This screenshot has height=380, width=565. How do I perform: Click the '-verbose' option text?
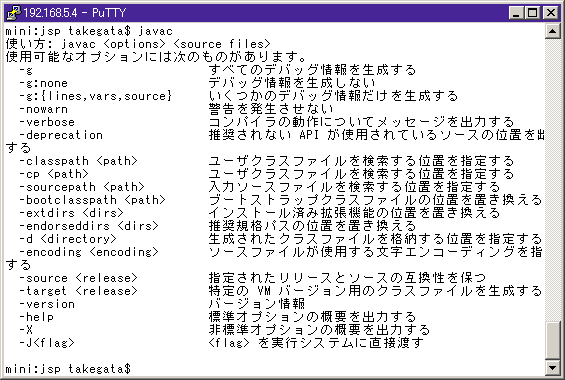[47, 122]
